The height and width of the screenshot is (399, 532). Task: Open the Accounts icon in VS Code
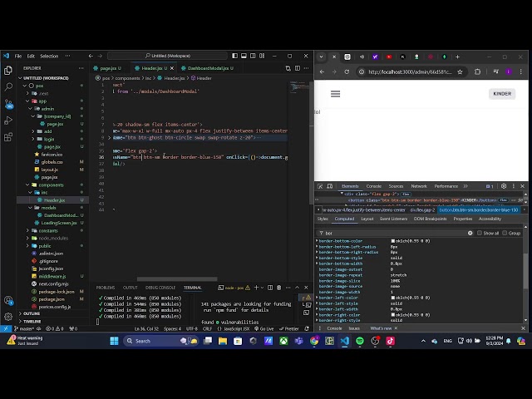coord(8,300)
